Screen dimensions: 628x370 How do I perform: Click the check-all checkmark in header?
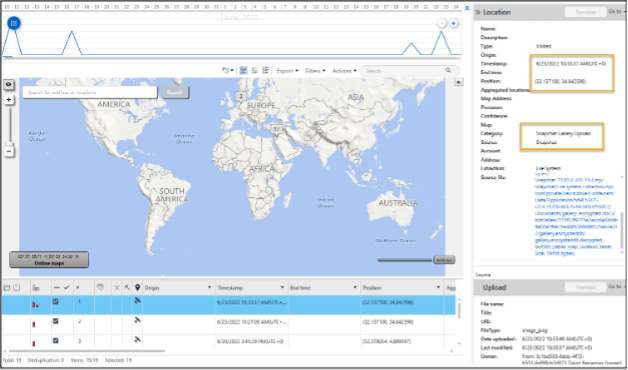click(66, 288)
